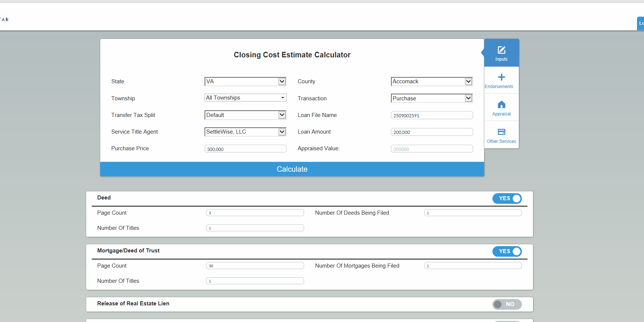Expand the Transfer Tax Split dropdown

(246, 115)
